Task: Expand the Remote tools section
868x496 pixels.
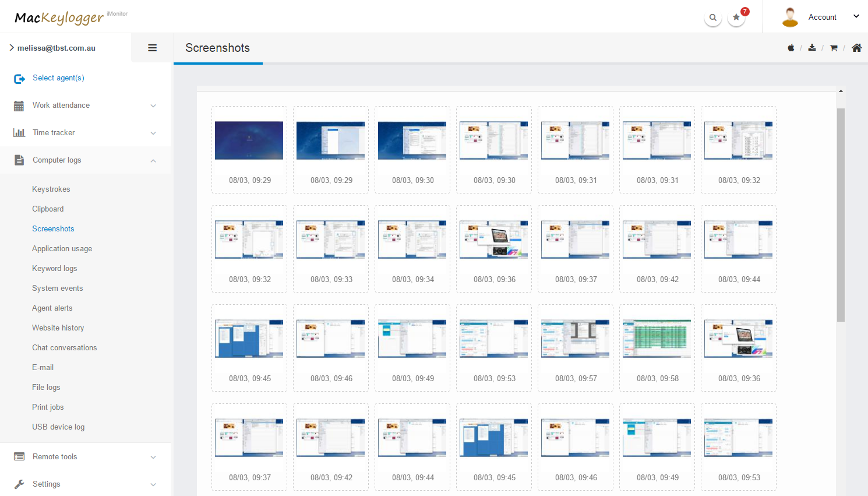Action: tap(86, 457)
